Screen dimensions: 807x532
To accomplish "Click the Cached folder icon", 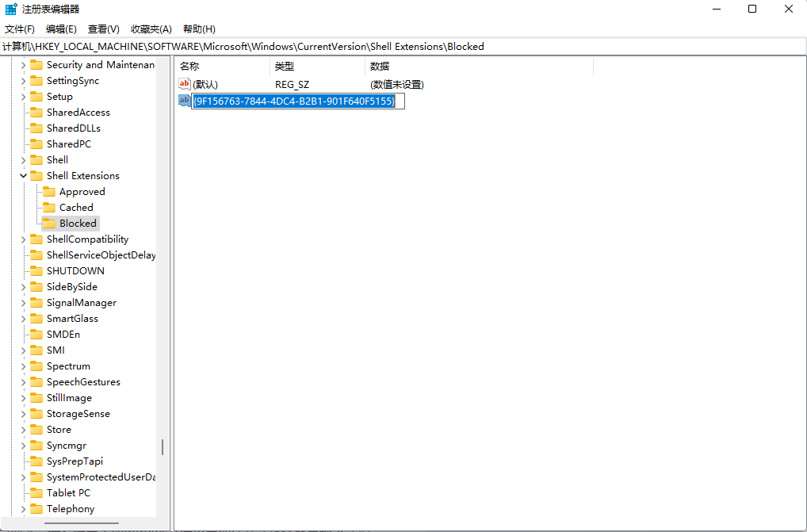I will [49, 208].
